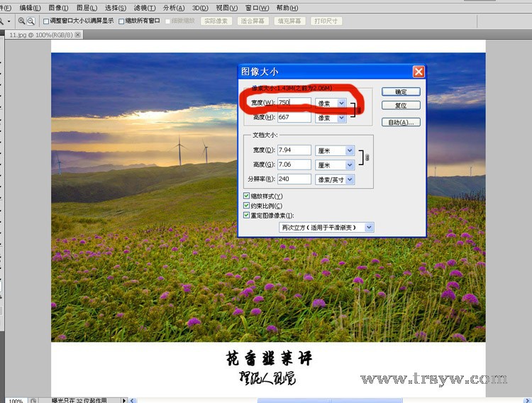Click the document size chain link icon
The height and width of the screenshot is (403, 532).
click(367, 157)
